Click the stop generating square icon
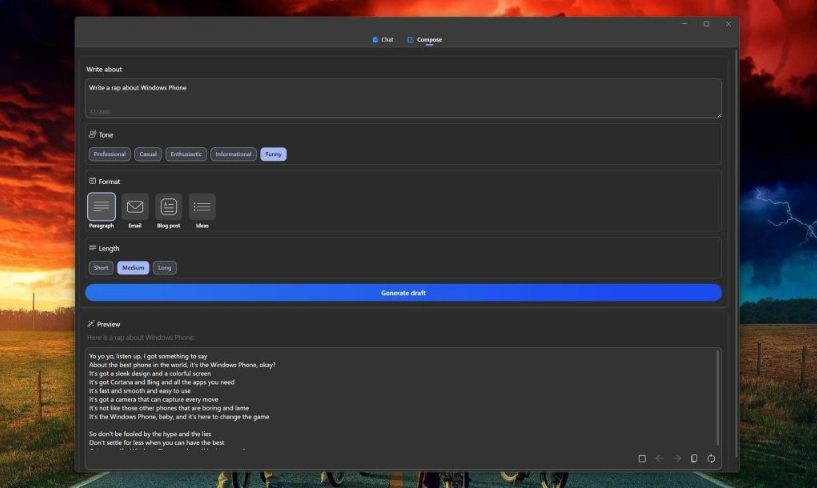This screenshot has height=488, width=817. click(x=642, y=458)
